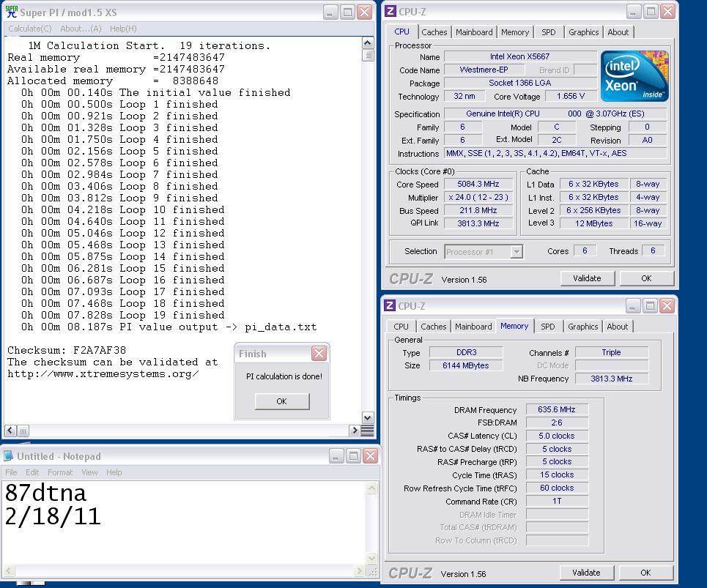This screenshot has height=588, width=707.
Task: Switch to Memory tab in top CPU-Z window
Action: (515, 32)
